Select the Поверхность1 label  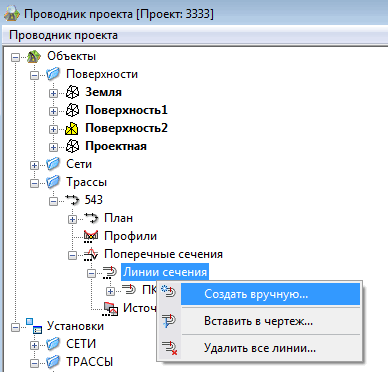[126, 110]
